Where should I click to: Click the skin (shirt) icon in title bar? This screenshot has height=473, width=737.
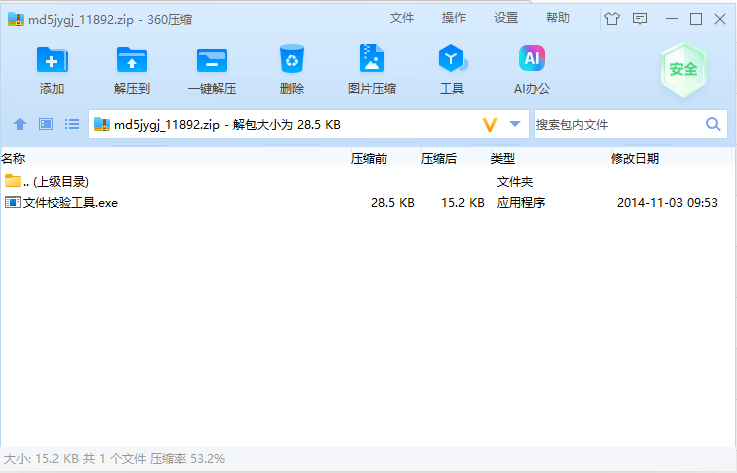pos(612,19)
